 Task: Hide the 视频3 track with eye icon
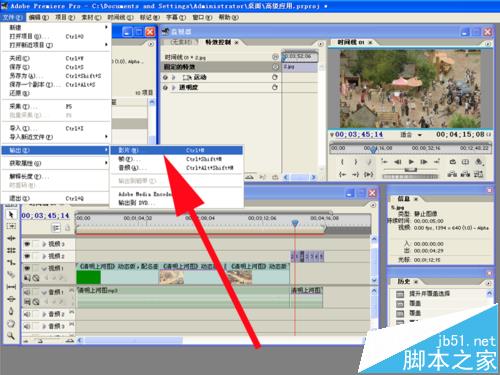pyautogui.click(x=27, y=244)
